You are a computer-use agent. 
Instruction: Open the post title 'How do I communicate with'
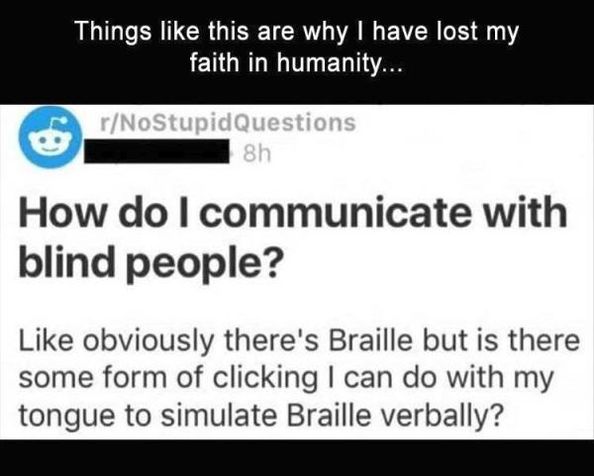[x=293, y=212]
